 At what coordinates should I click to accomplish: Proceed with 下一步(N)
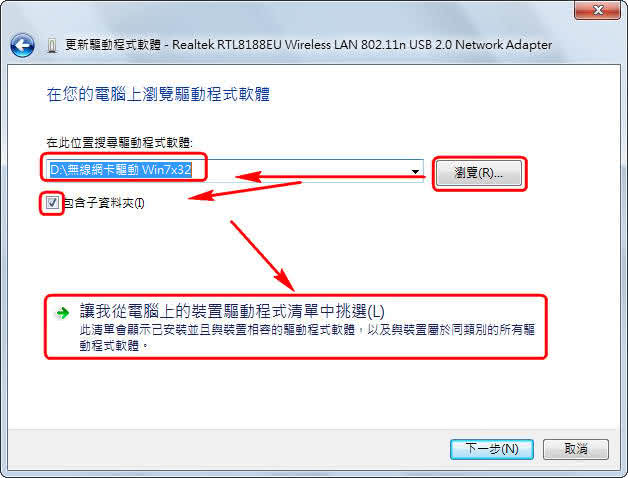click(x=492, y=449)
